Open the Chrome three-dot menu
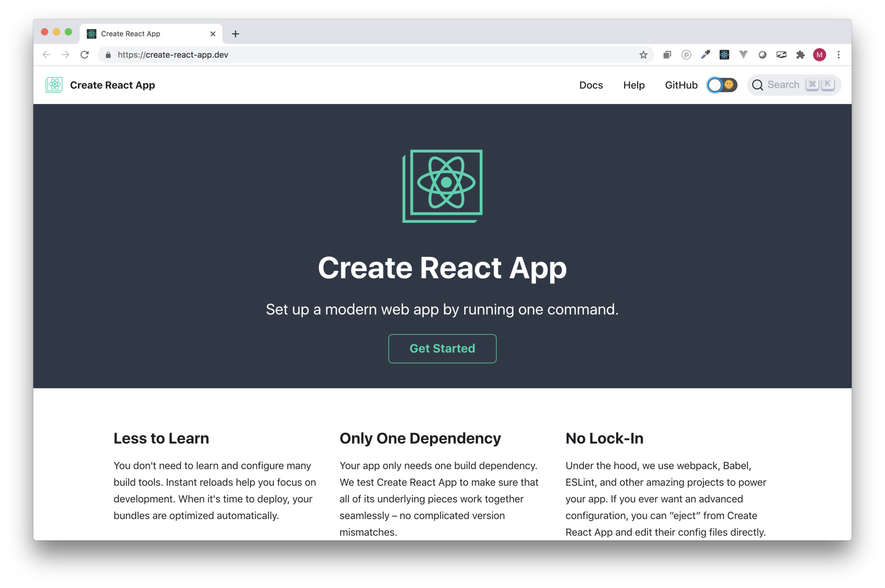The image size is (885, 588). (x=838, y=55)
